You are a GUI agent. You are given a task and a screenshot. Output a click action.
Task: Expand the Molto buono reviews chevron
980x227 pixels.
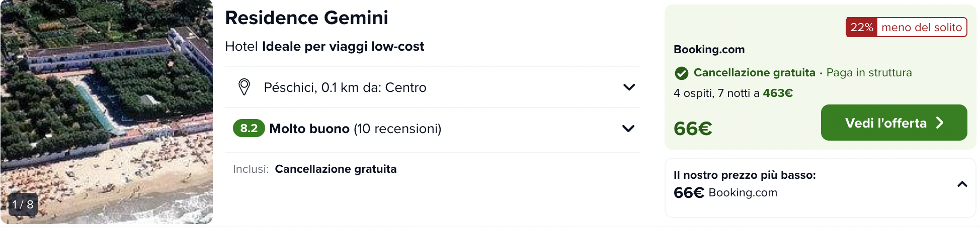[628, 129]
